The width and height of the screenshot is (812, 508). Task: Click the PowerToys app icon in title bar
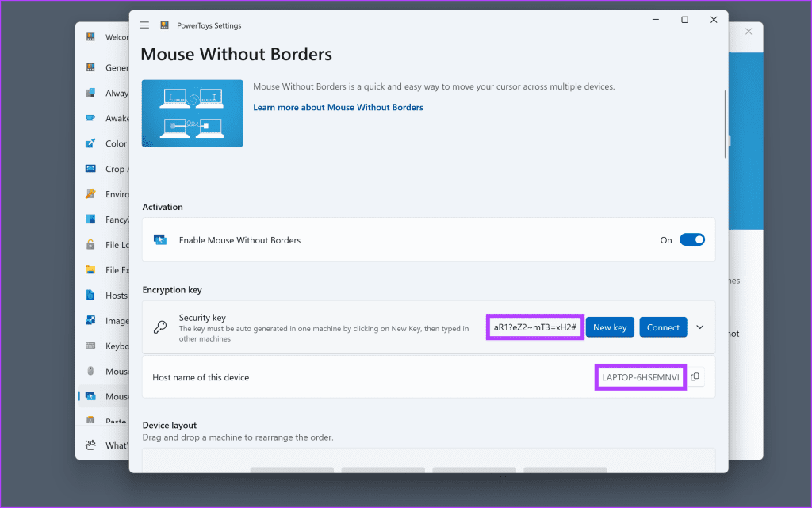pyautogui.click(x=164, y=25)
